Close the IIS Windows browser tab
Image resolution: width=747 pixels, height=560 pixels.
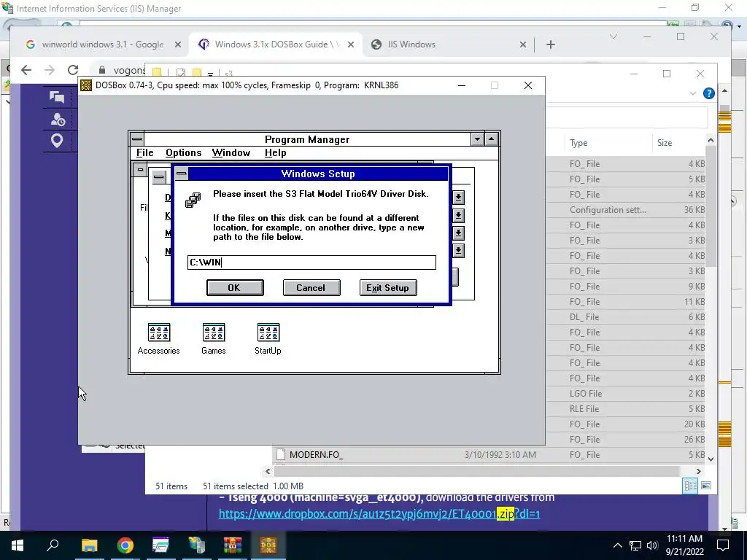pyautogui.click(x=522, y=44)
